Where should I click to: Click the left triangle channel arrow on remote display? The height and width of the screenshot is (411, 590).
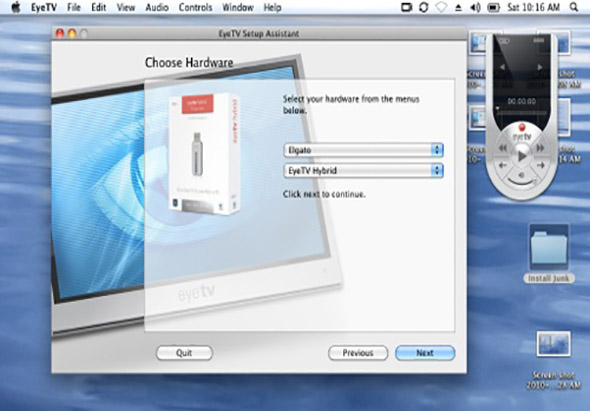(x=502, y=67)
